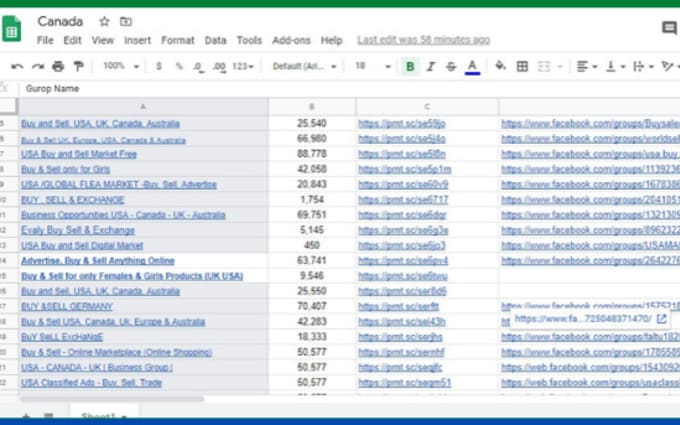Open the merge cells dropdown arrow
Image resolution: width=680 pixels, height=425 pixels.
point(560,67)
